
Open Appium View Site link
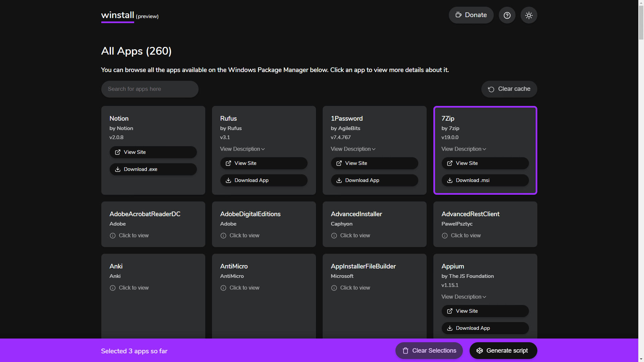pyautogui.click(x=485, y=311)
